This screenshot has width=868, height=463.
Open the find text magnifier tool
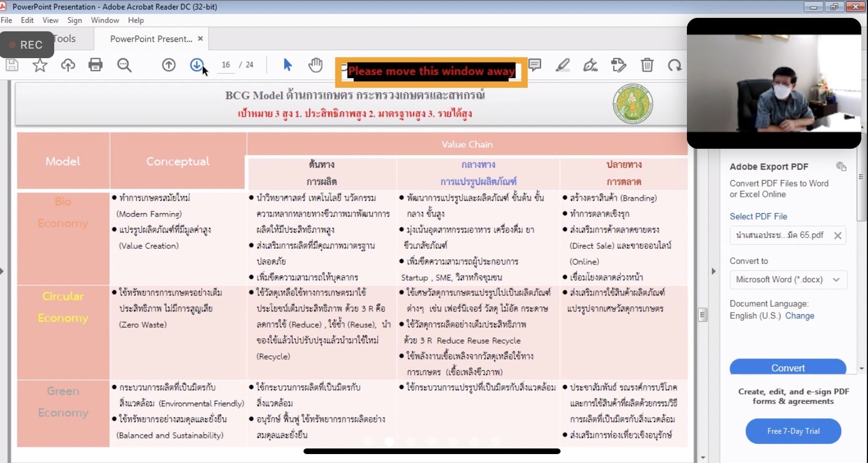pos(124,65)
